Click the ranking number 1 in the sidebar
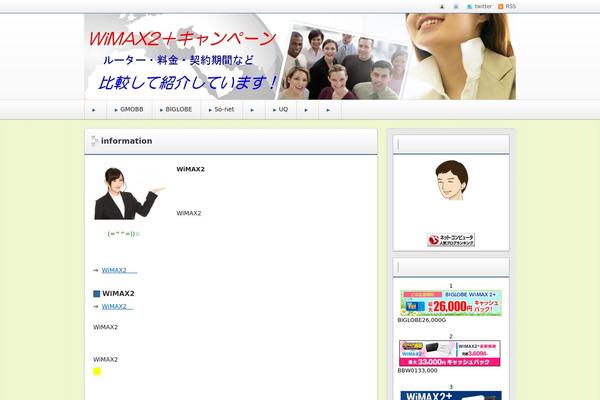This screenshot has height=400, width=600. pyautogui.click(x=451, y=286)
